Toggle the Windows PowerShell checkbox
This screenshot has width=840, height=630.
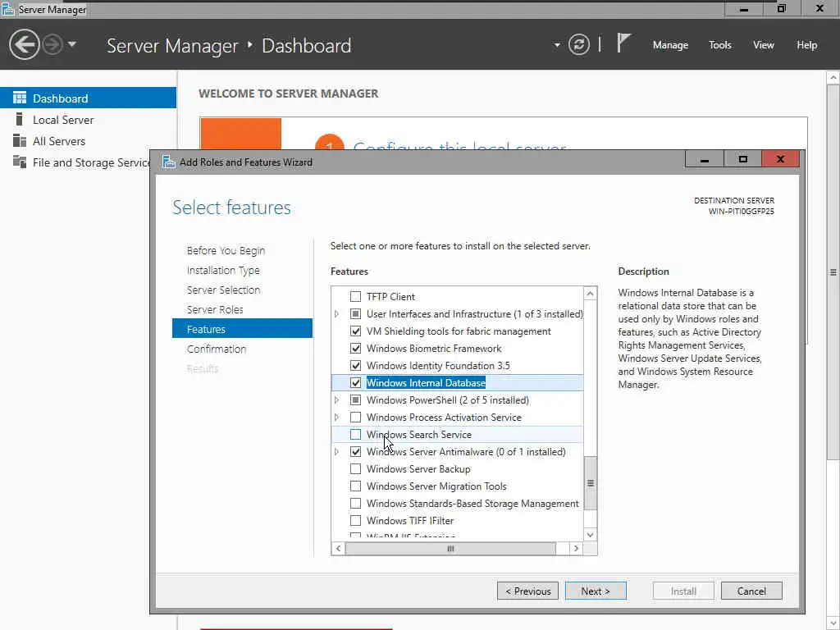pos(355,400)
